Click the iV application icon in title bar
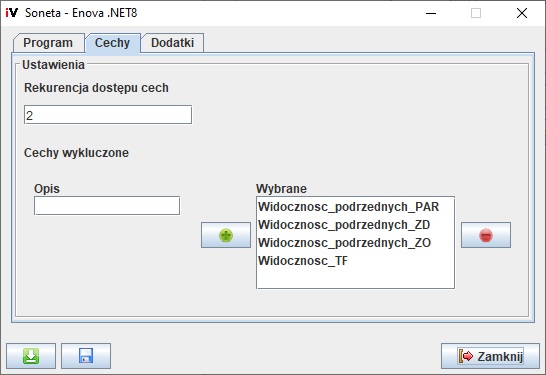 (11, 13)
